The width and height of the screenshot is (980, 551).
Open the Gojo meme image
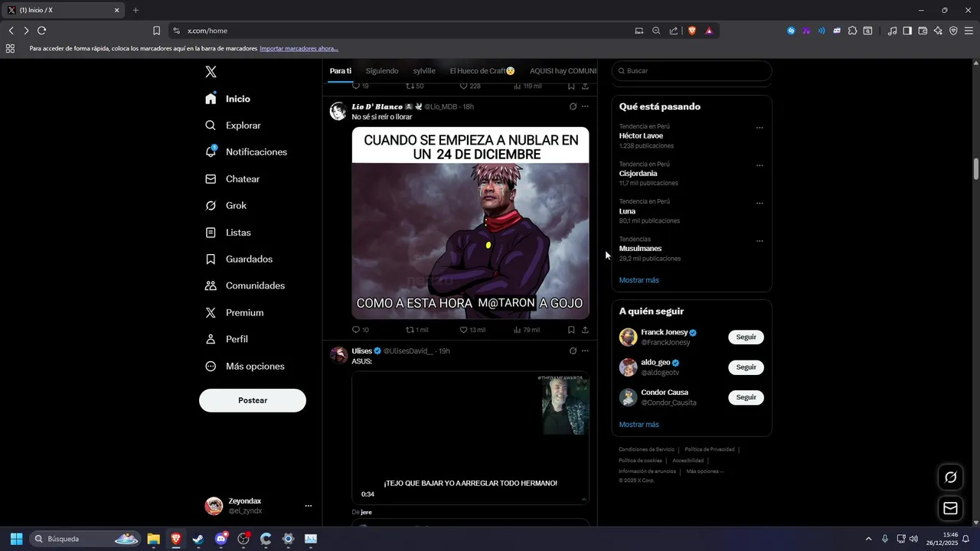(470, 223)
